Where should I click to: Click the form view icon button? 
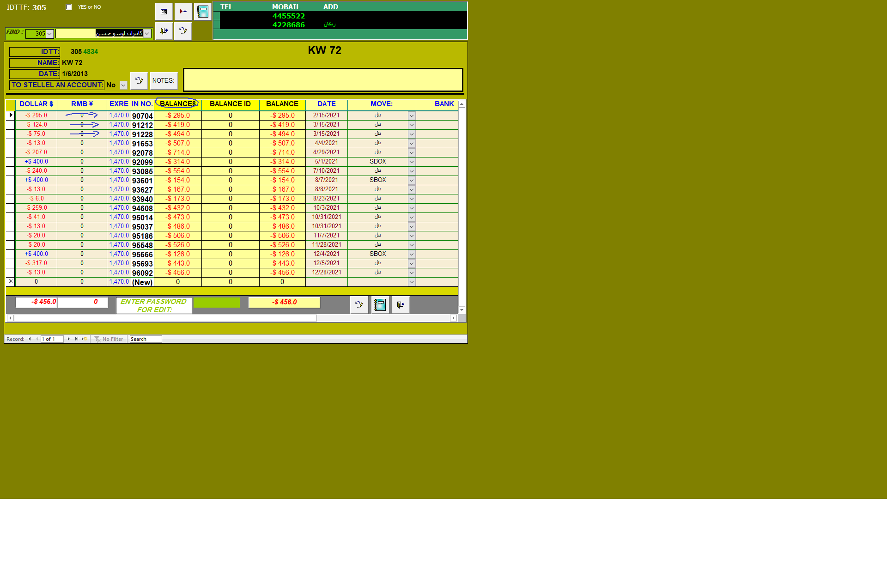pyautogui.click(x=164, y=12)
